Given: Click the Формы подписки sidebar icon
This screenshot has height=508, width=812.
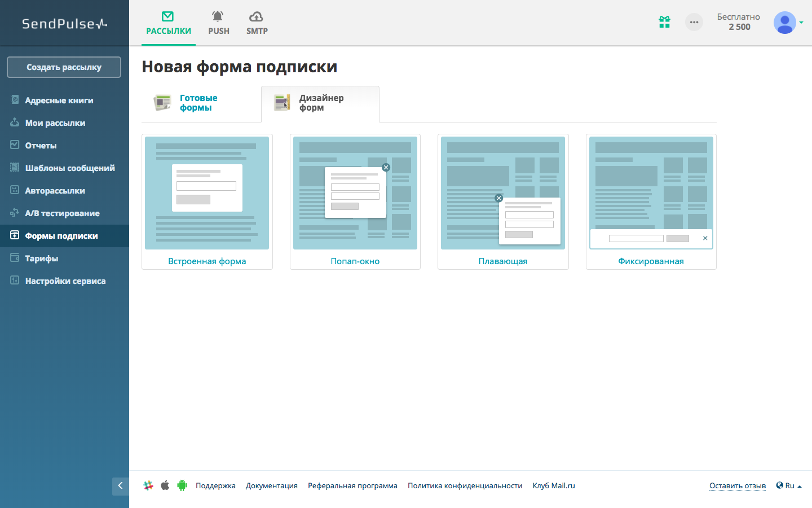Looking at the screenshot, I should pyautogui.click(x=15, y=235).
